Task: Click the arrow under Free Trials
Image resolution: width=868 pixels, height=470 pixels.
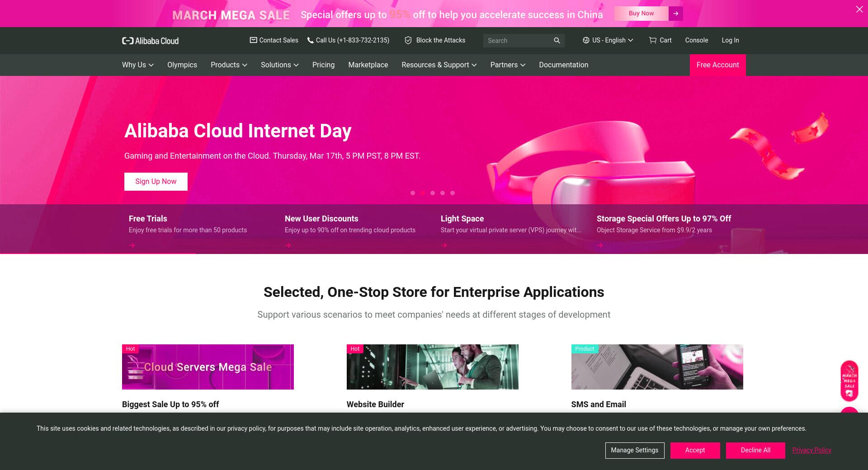Action: [x=132, y=245]
